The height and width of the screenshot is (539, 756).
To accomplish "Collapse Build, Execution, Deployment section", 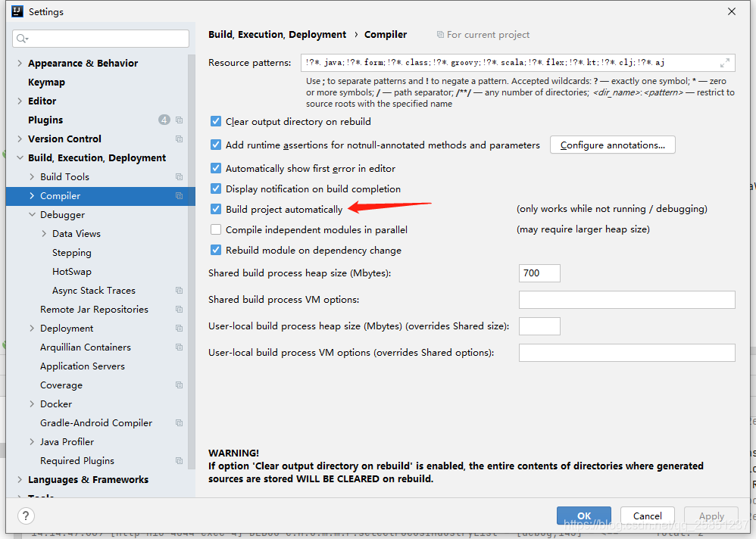I will [x=20, y=158].
